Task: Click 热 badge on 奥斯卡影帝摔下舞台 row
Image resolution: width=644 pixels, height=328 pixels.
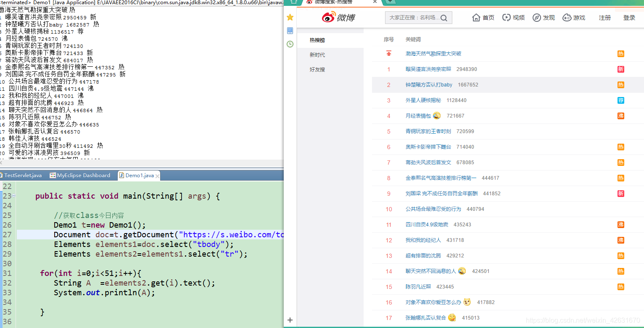Action: point(621,147)
